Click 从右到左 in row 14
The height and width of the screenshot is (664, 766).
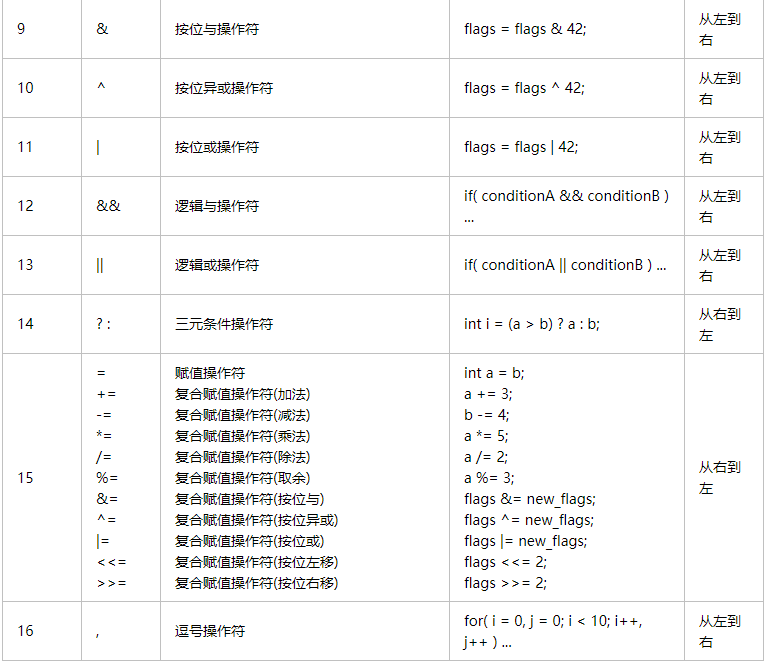(x=720, y=324)
